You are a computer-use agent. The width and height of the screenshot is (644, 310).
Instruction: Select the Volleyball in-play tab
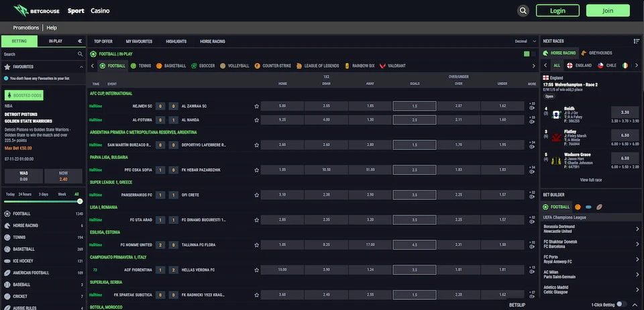[235, 66]
